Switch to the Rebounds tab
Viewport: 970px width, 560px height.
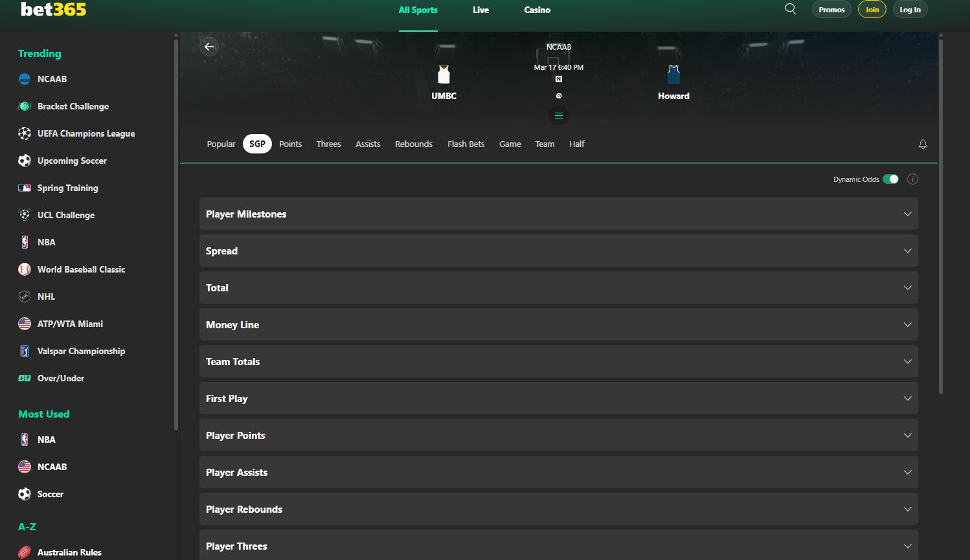click(x=413, y=144)
